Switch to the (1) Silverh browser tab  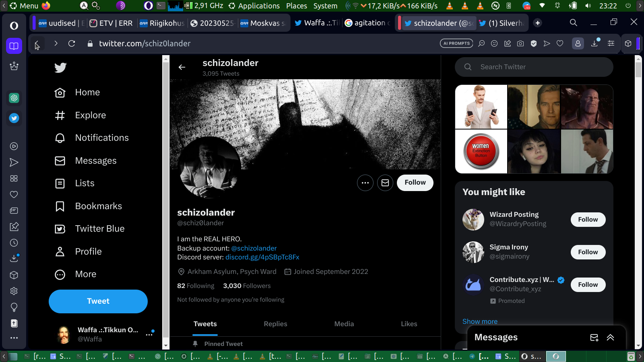(x=502, y=23)
